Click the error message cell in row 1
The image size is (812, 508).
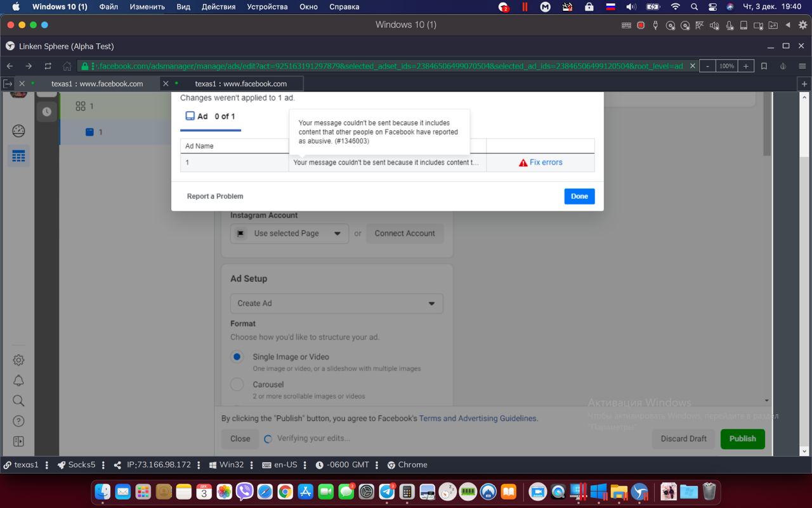coord(387,163)
